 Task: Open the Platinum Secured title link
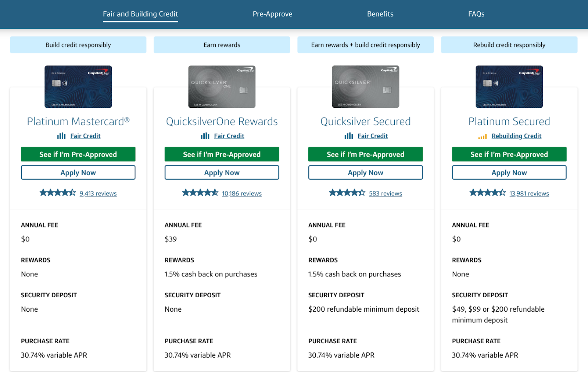509,121
